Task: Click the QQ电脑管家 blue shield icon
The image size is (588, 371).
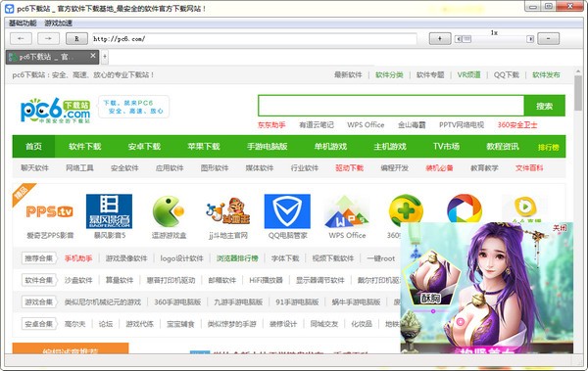Action: [287, 211]
